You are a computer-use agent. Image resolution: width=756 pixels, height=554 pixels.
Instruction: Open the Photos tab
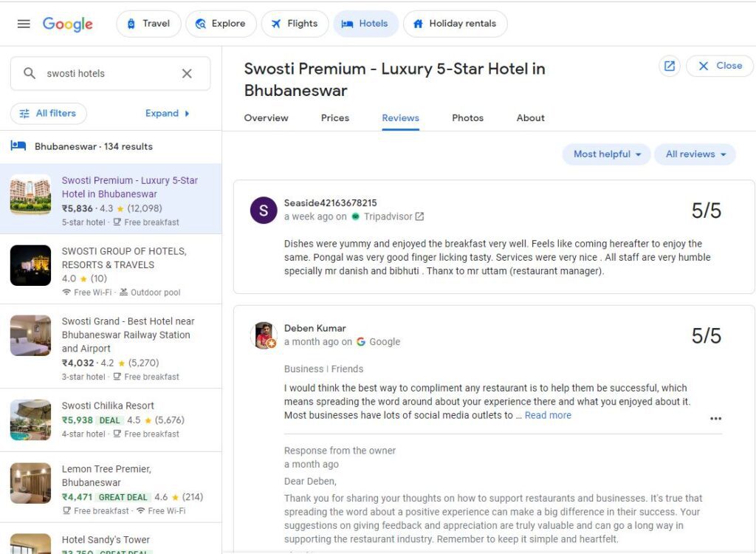pyautogui.click(x=467, y=118)
